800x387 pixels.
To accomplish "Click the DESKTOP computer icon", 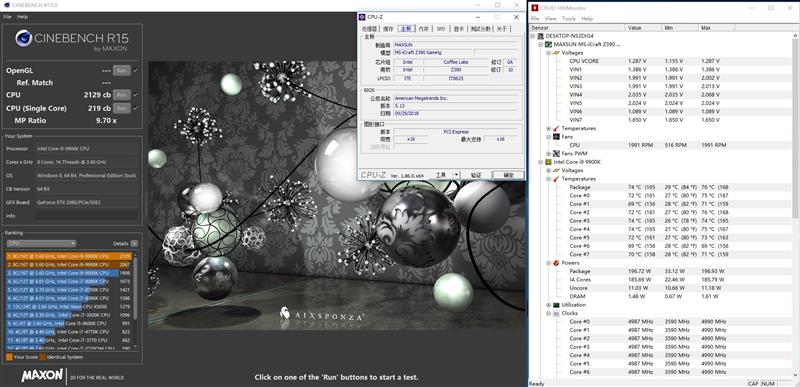I will (540, 36).
